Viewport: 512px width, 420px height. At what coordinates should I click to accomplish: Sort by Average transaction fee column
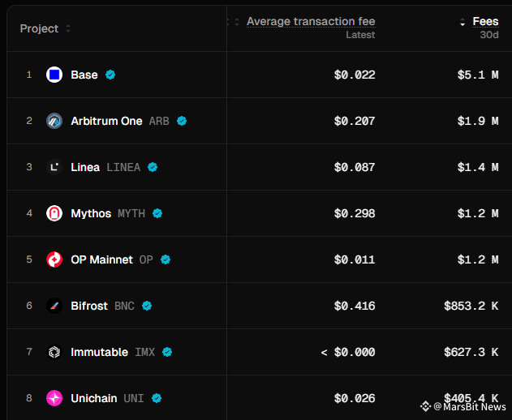(x=310, y=21)
